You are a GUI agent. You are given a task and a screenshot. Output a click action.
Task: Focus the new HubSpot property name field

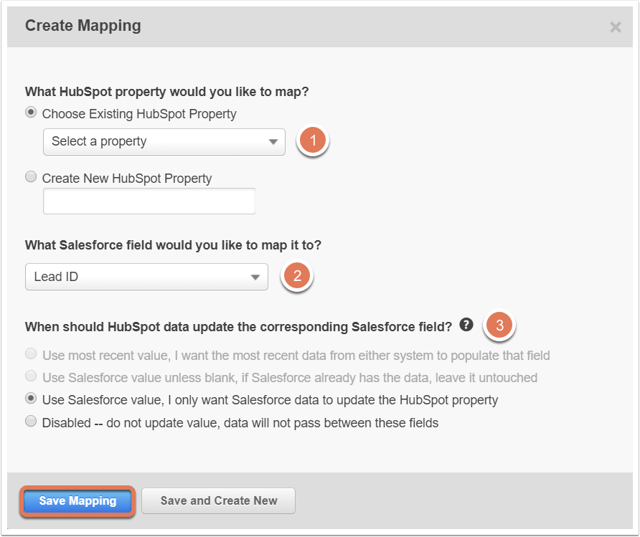149,201
